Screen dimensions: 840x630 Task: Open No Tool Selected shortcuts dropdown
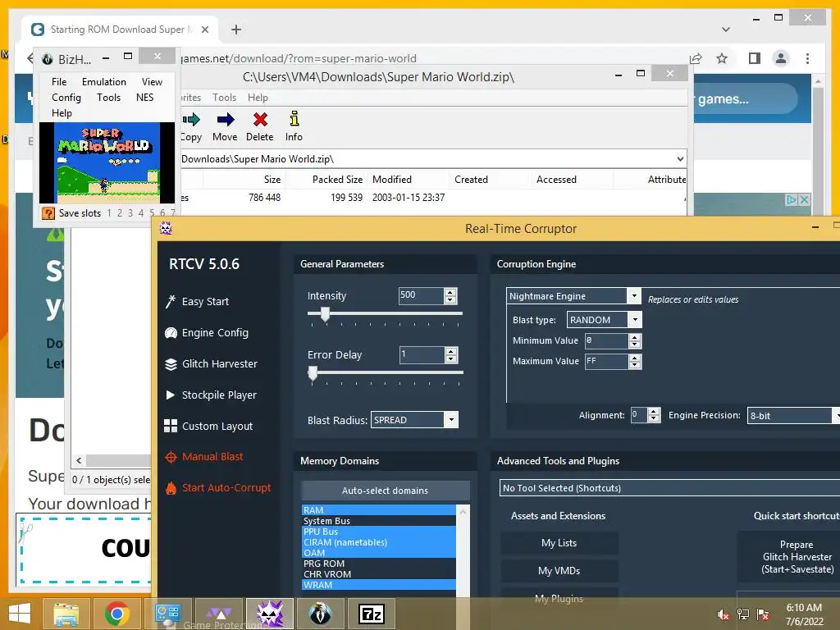click(669, 488)
